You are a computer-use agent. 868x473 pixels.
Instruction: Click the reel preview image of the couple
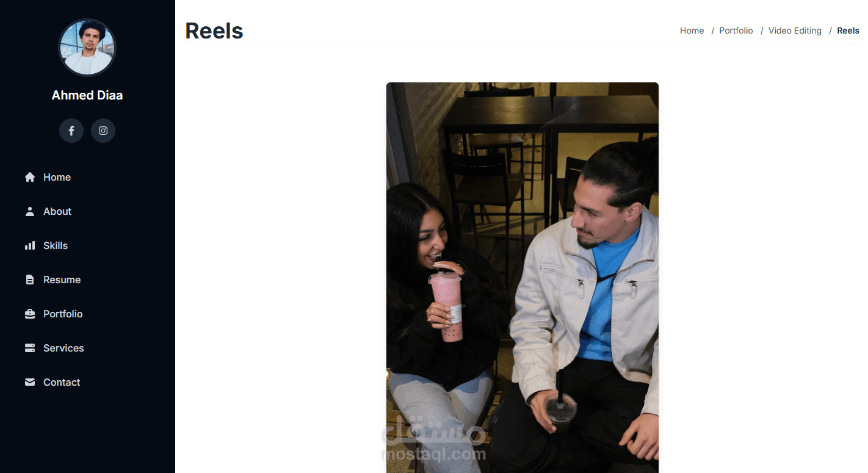coord(523,278)
